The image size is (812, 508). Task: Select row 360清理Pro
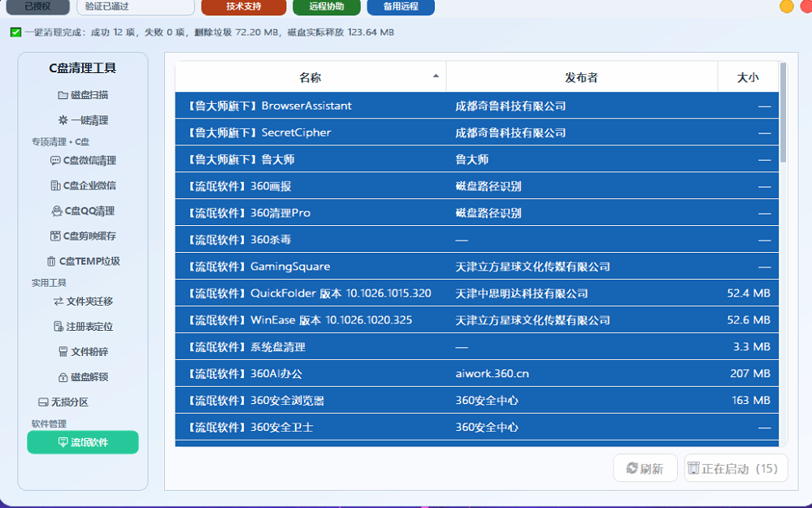[x=477, y=213]
